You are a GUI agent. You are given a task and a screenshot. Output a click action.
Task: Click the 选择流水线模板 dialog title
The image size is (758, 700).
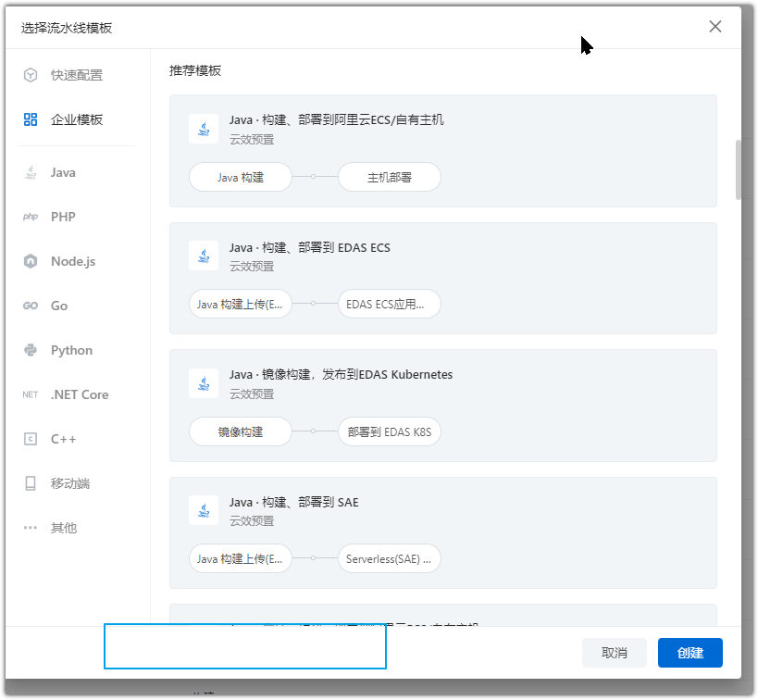click(x=67, y=28)
